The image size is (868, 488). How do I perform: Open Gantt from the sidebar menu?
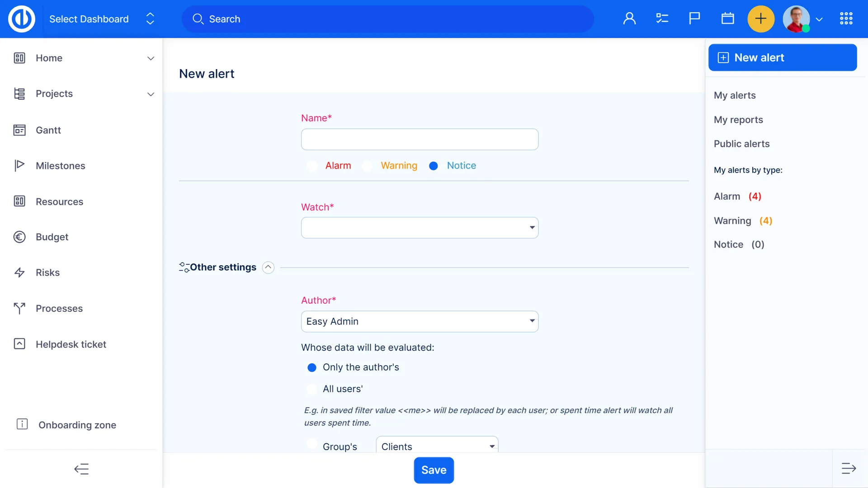tap(48, 130)
